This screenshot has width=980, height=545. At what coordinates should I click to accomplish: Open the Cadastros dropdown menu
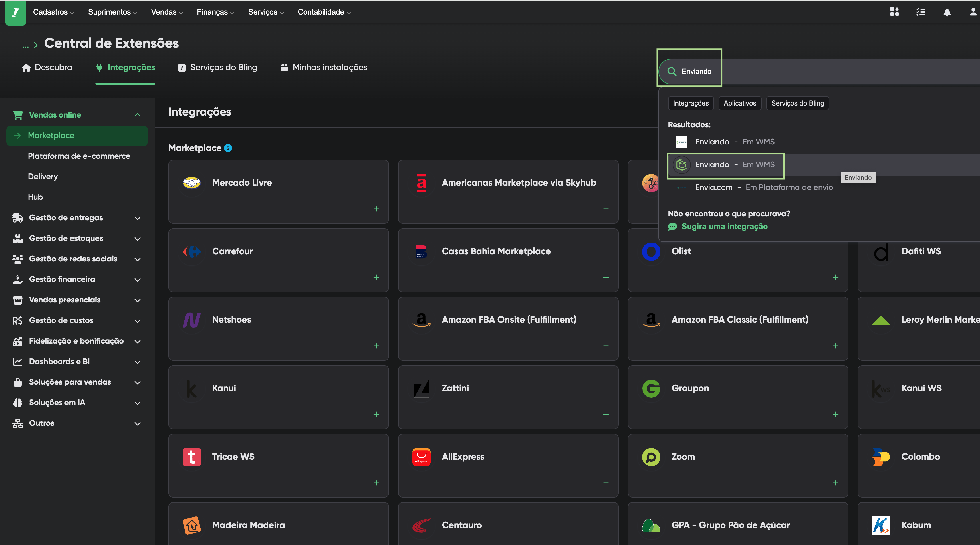[x=54, y=12]
